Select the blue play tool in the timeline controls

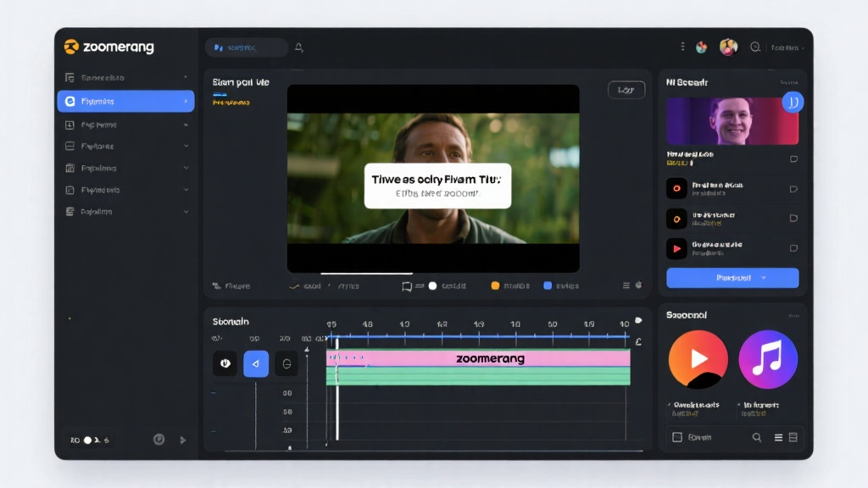[x=256, y=363]
